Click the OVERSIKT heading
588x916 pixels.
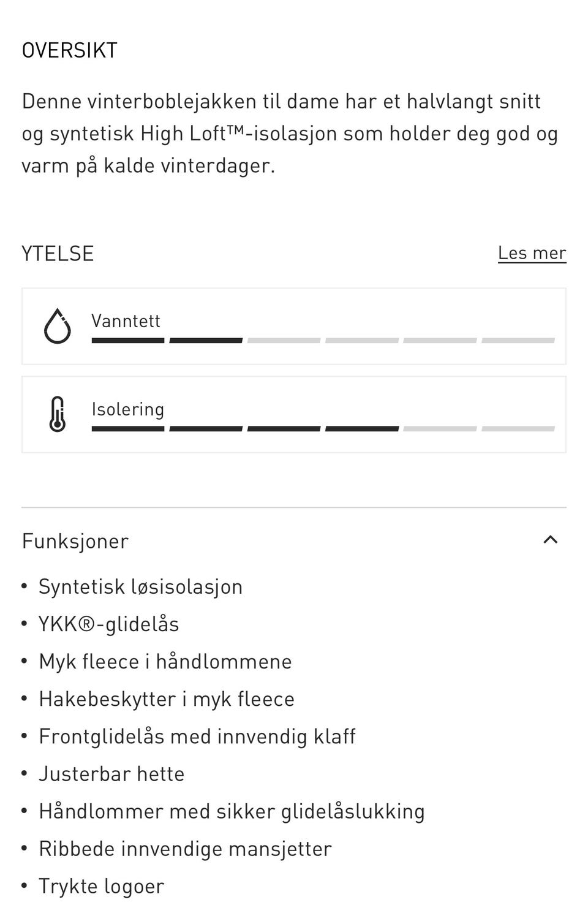pyautogui.click(x=69, y=50)
